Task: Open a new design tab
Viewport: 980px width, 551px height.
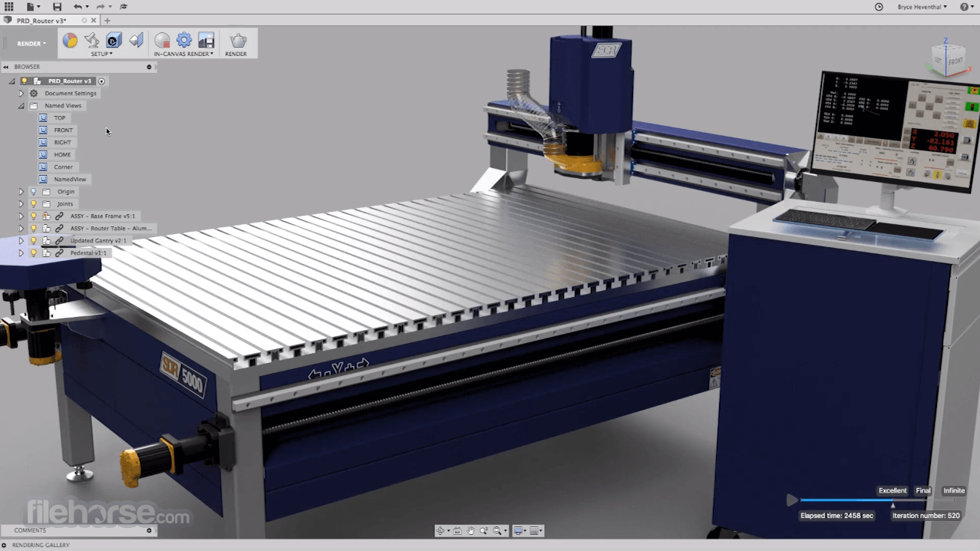Action: click(107, 21)
